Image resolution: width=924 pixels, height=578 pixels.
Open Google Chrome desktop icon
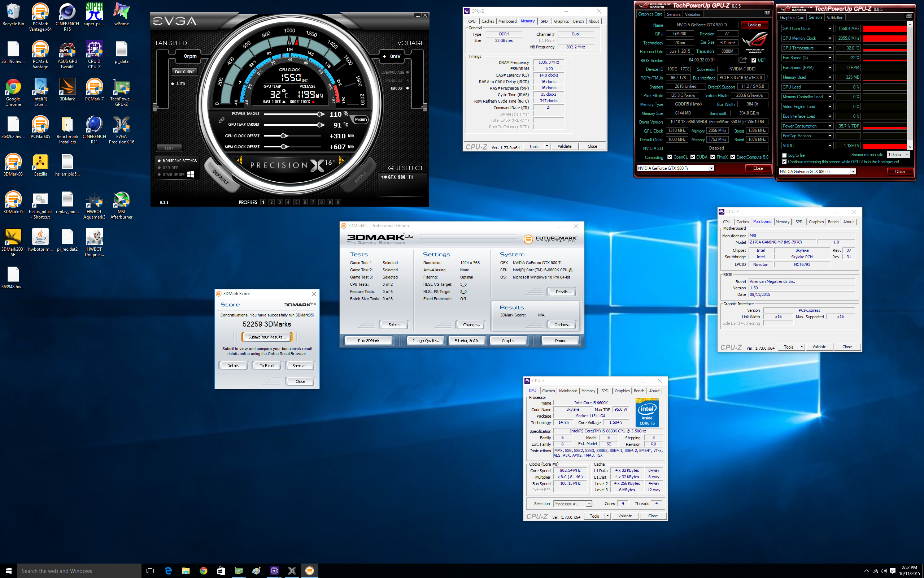coord(13,92)
